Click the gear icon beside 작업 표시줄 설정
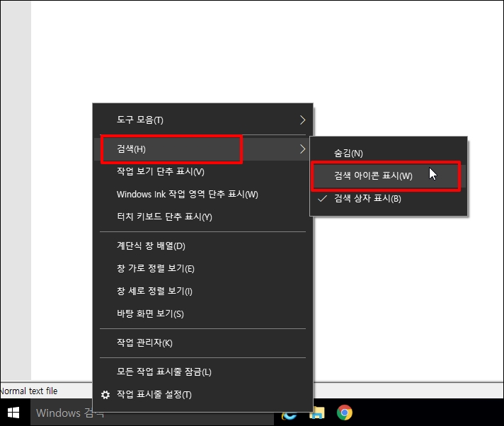Viewport: 504px width, 426px height. click(x=105, y=395)
